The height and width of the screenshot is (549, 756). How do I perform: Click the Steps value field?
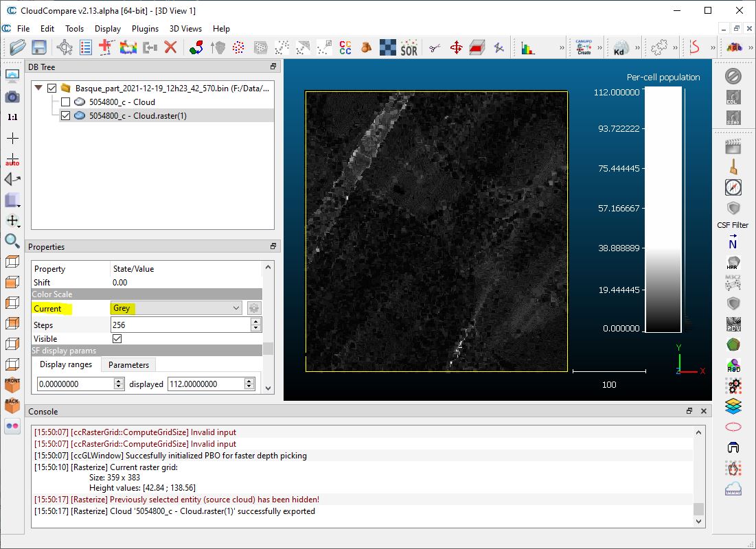180,325
